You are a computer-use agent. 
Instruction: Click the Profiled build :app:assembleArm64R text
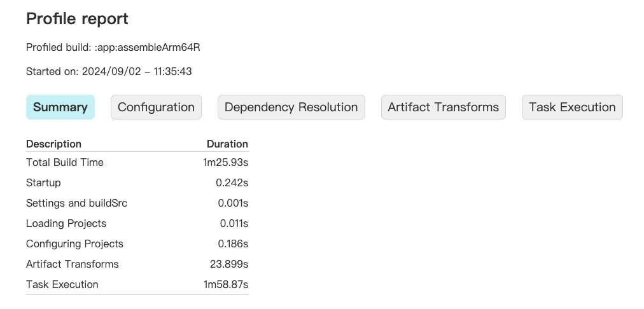113,48
